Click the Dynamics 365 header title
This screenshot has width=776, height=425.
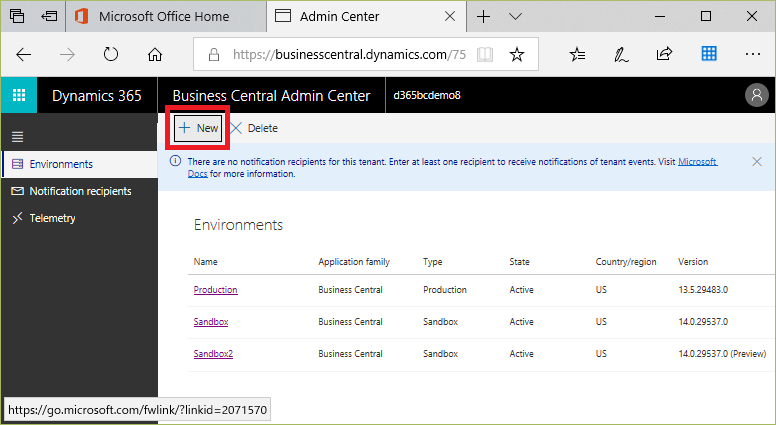coord(97,95)
